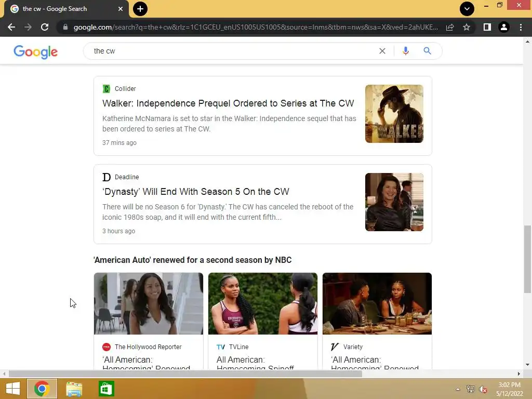Submit search with magnifier icon

click(427, 51)
